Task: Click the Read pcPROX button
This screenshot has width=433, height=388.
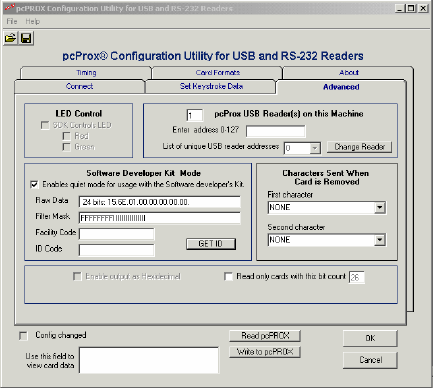Action: [265, 336]
